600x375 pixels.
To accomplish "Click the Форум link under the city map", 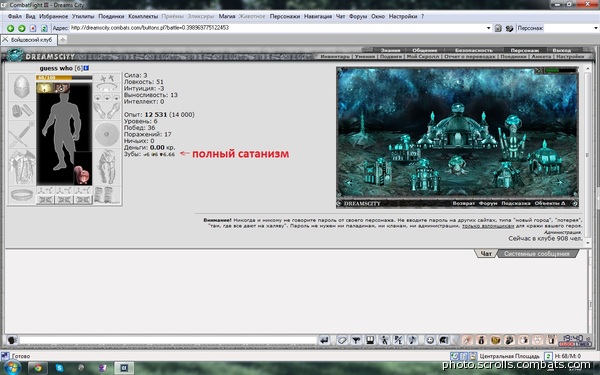I will coord(488,204).
